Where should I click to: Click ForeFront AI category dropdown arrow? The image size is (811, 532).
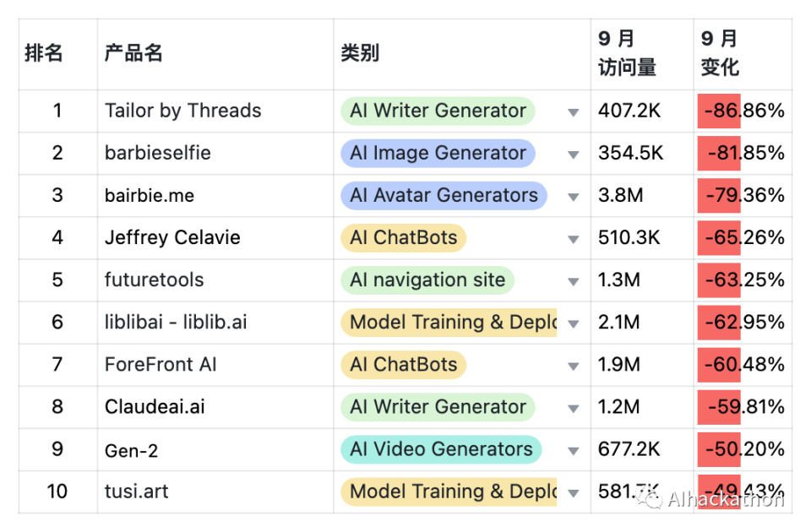coord(574,366)
